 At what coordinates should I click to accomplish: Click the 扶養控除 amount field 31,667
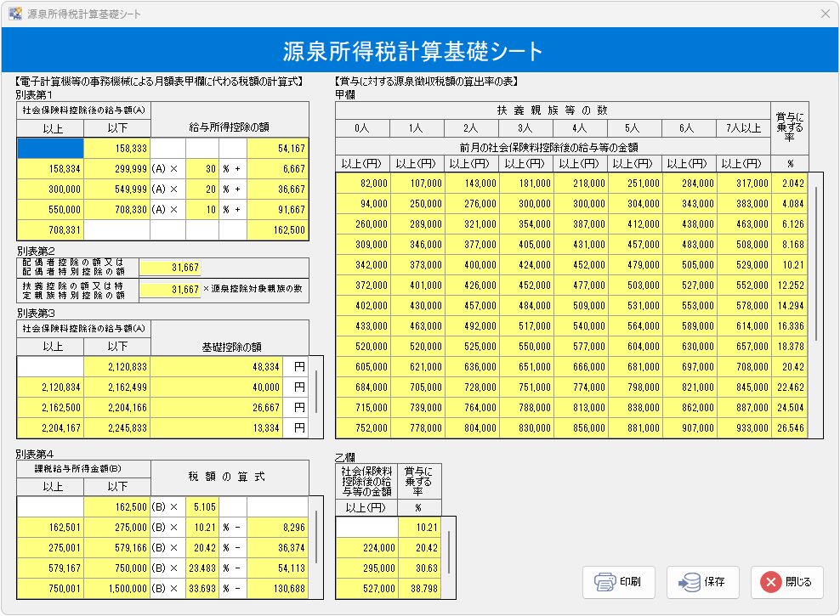(170, 290)
